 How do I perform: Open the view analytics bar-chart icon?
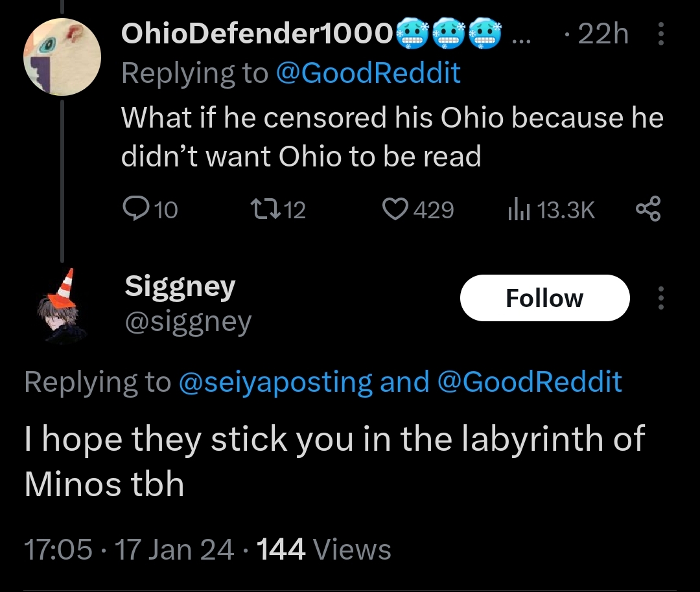(519, 210)
